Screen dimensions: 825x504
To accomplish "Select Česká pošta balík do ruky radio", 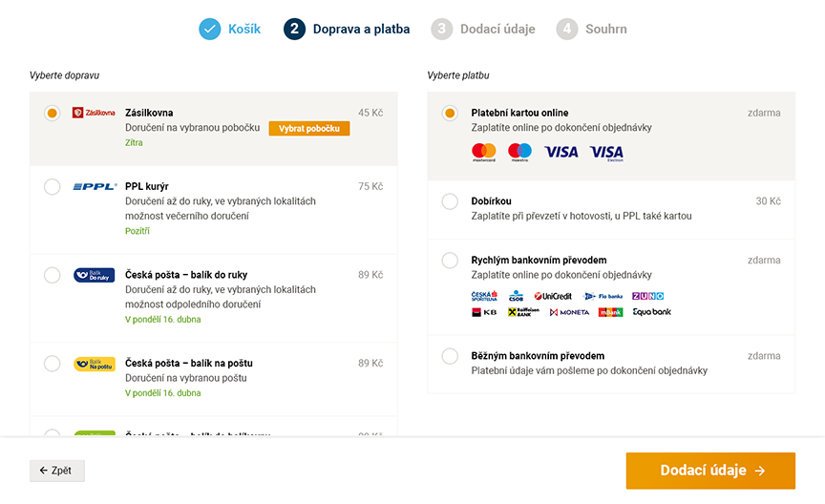I will click(53, 275).
